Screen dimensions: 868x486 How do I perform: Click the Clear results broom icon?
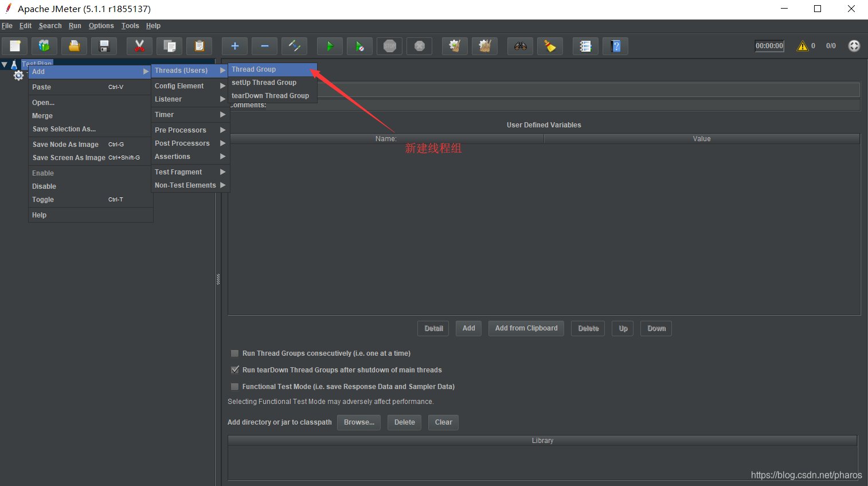tap(455, 46)
